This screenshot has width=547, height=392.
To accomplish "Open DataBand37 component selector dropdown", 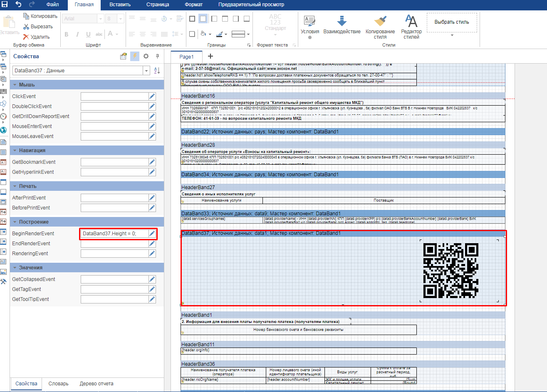I will 146,71.
